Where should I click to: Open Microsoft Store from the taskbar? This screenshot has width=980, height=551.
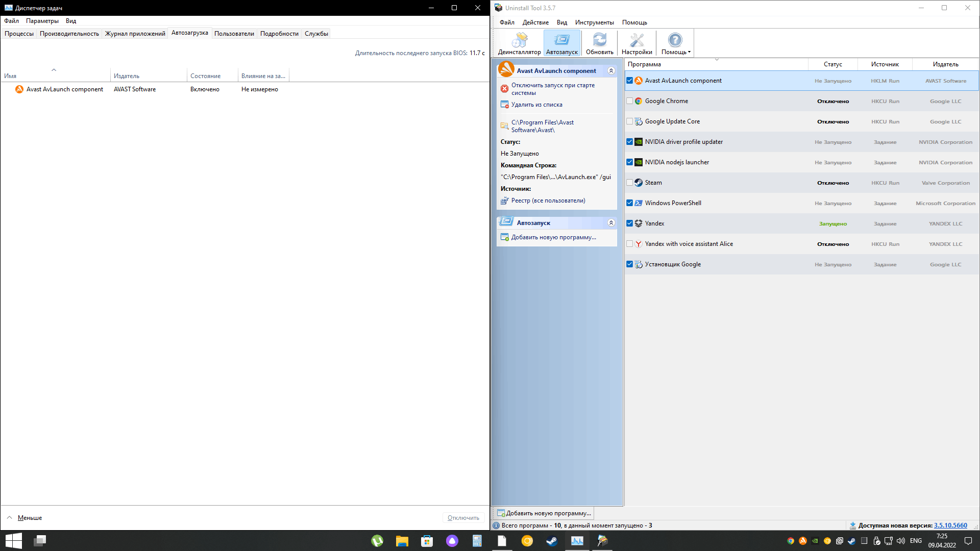pyautogui.click(x=427, y=541)
